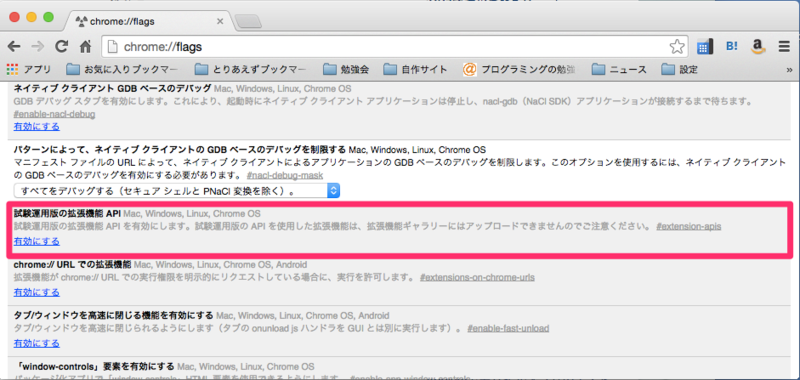
Task: Open the とりあえずブックマー bookmark folder
Action: pyautogui.click(x=251, y=69)
